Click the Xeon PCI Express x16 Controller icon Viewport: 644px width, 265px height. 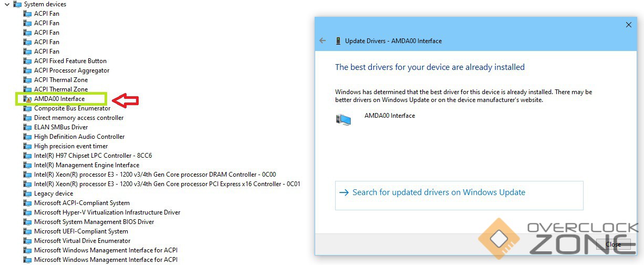click(27, 184)
